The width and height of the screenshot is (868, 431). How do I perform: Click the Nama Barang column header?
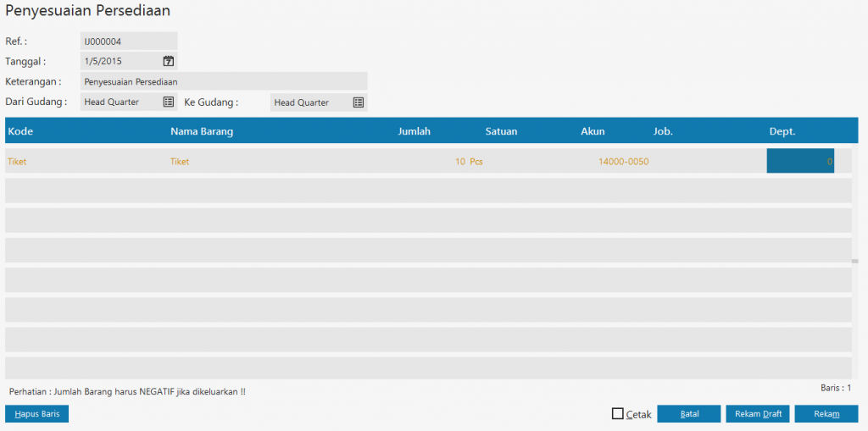202,131
